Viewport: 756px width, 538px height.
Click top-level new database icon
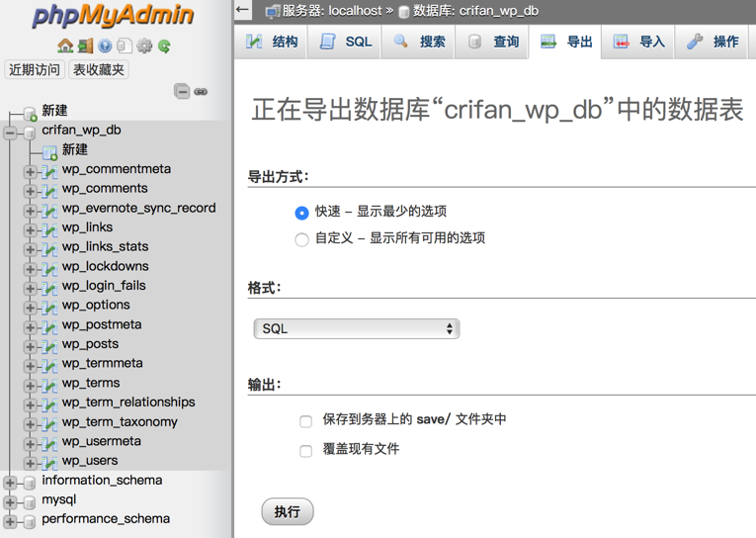coord(30,114)
